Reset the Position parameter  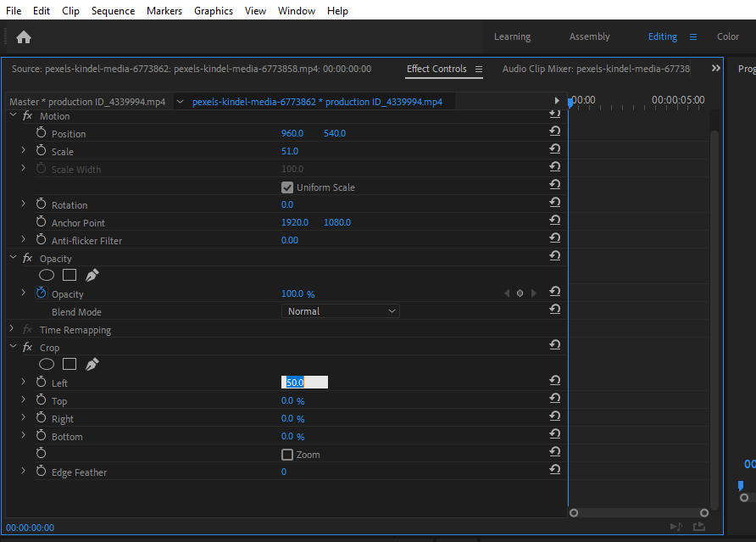pyautogui.click(x=555, y=131)
